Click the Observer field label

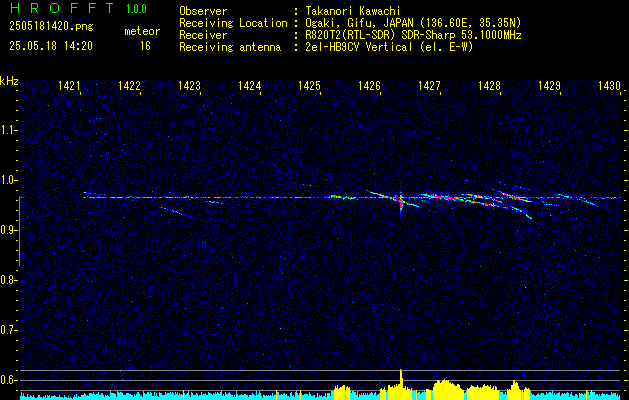coord(203,11)
